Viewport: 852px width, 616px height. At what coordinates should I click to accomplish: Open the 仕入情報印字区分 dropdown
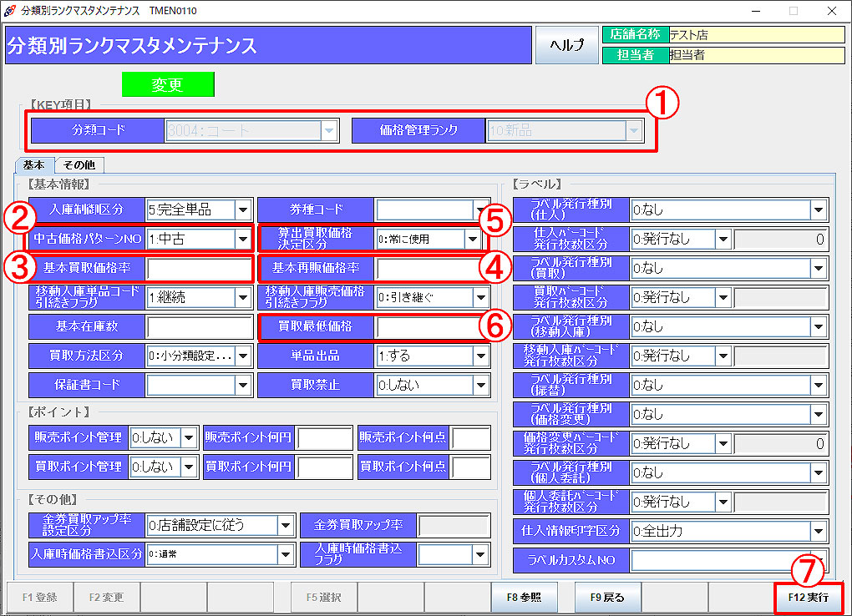point(819,531)
